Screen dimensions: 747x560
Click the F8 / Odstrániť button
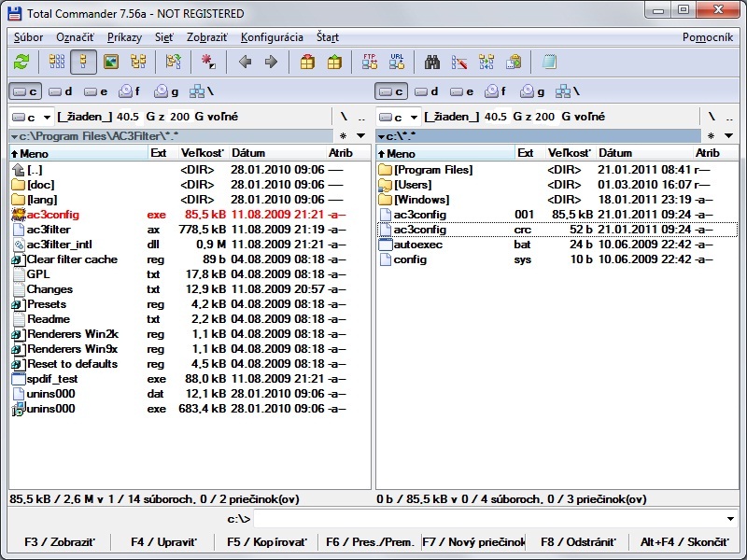click(578, 542)
